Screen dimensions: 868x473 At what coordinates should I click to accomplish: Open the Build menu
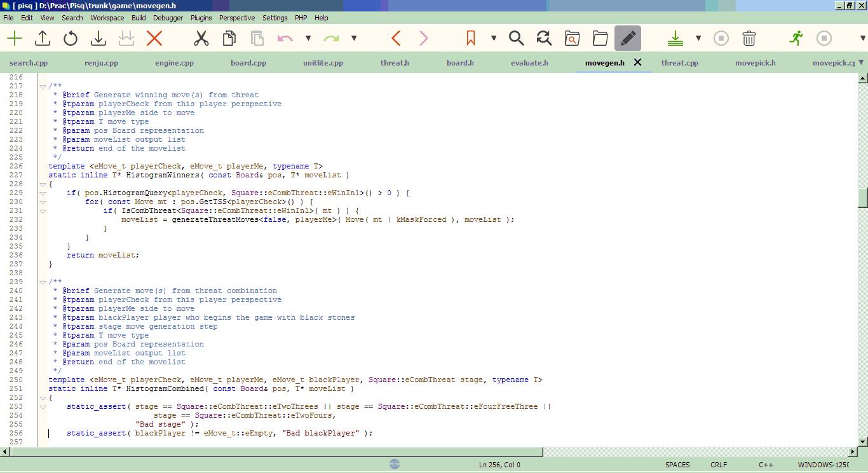click(139, 18)
